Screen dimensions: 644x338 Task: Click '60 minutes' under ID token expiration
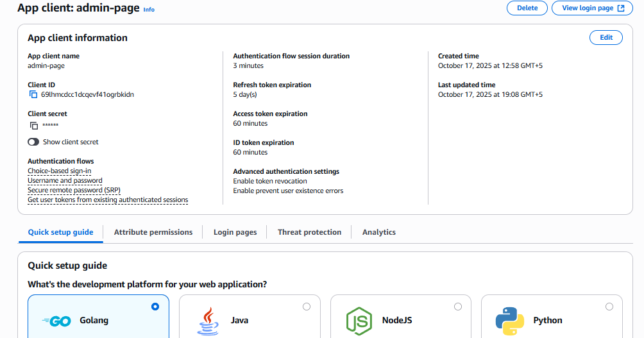click(250, 153)
